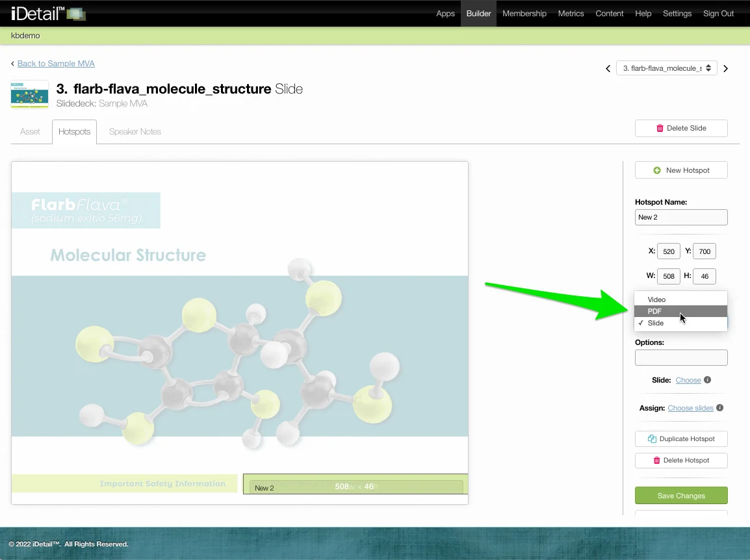
Task: Click the iDetail logo
Action: pyautogui.click(x=48, y=13)
